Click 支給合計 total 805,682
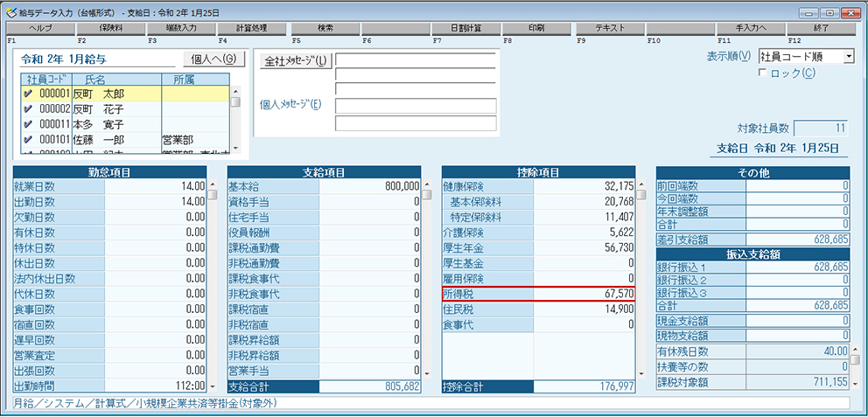 click(x=370, y=386)
